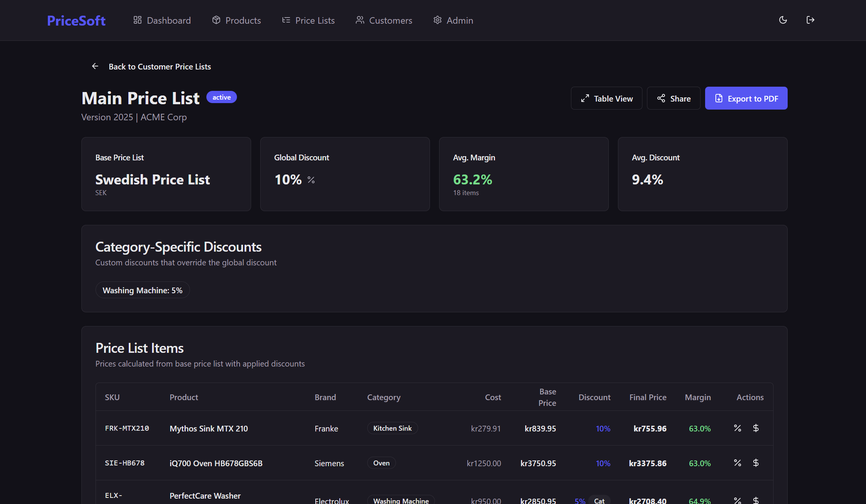Click dollar action icon for iQ700 Oven
The height and width of the screenshot is (504, 866).
(x=756, y=463)
